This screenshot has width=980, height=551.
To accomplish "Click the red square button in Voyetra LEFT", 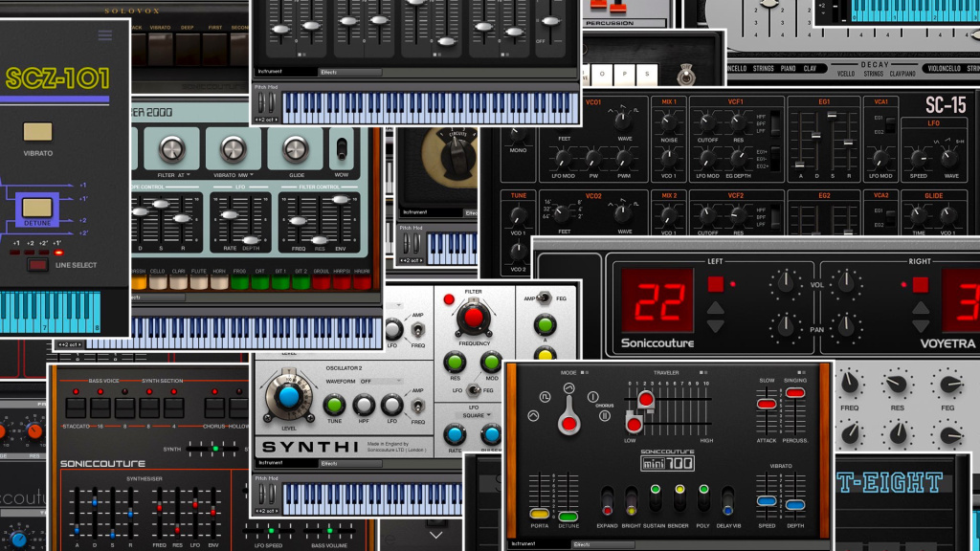I will coord(716,284).
